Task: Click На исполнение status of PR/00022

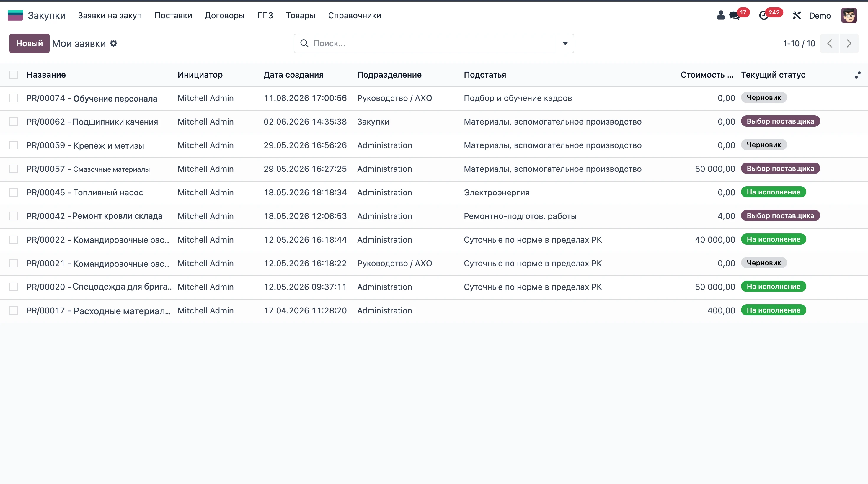Action: point(773,239)
